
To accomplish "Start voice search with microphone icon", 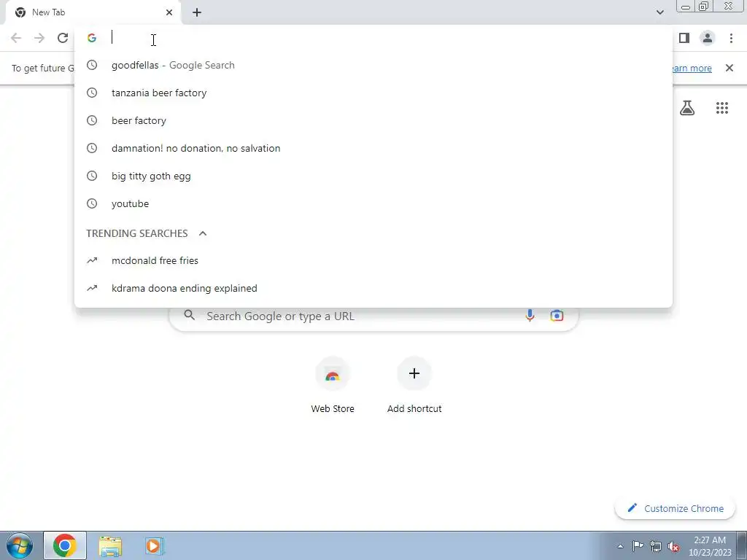I will [x=530, y=316].
